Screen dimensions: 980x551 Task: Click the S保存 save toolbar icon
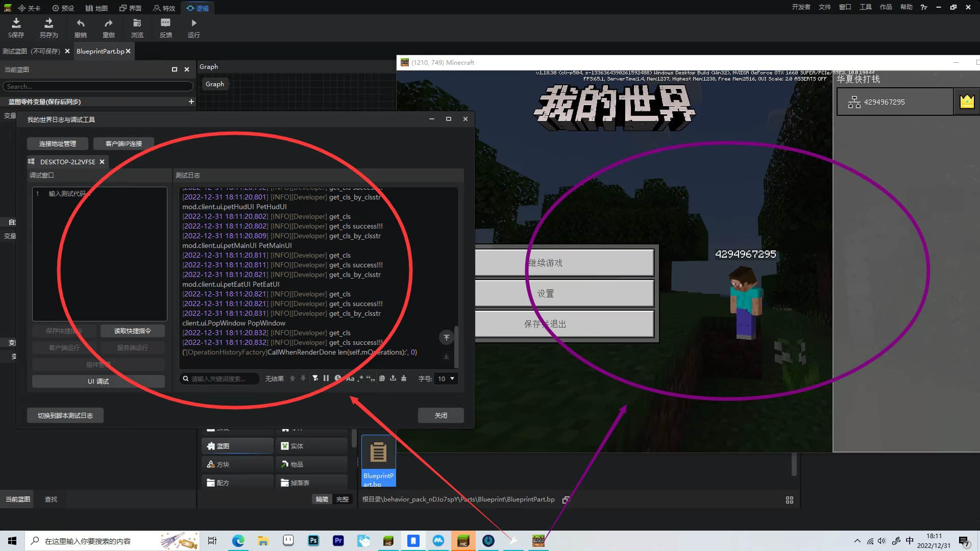(x=16, y=28)
